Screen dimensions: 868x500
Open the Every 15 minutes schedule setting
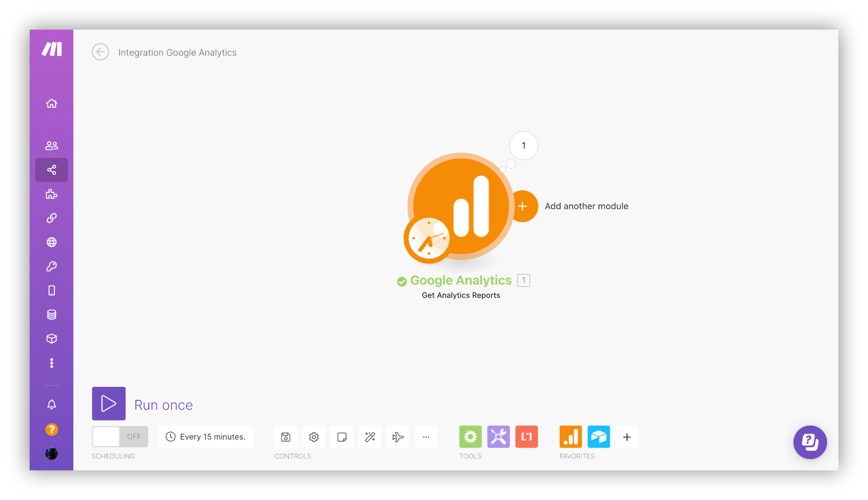(205, 437)
